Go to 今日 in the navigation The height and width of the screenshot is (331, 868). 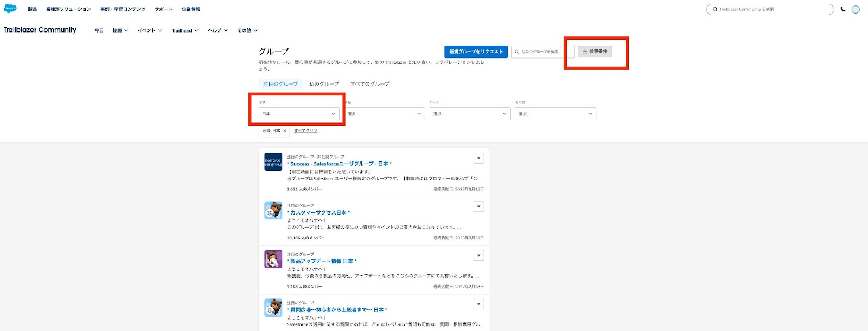pos(99,30)
